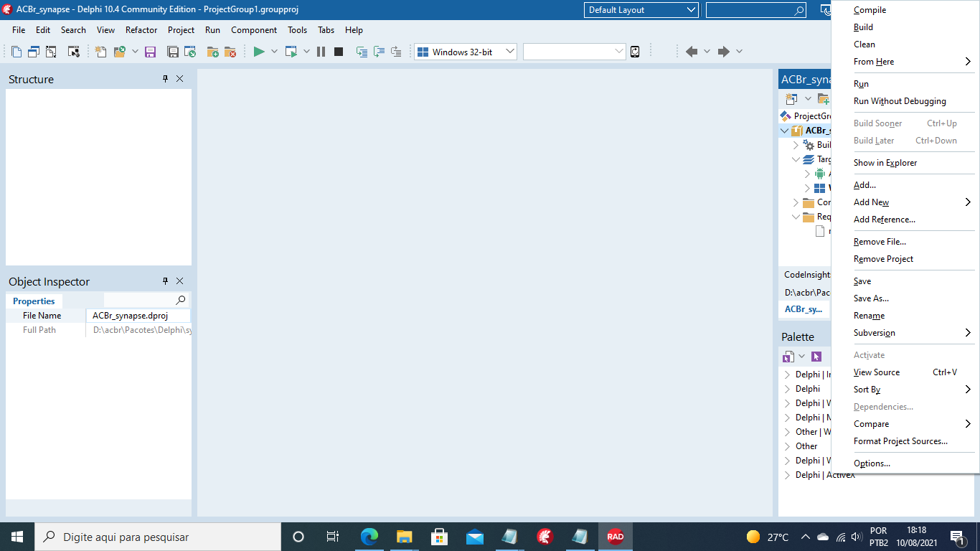Click the Toggle Form/Unit icon
This screenshot has height=551, width=980.
(51, 52)
